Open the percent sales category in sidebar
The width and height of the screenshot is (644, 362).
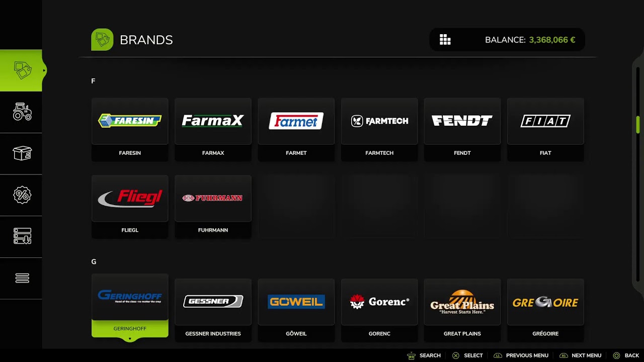[21, 195]
